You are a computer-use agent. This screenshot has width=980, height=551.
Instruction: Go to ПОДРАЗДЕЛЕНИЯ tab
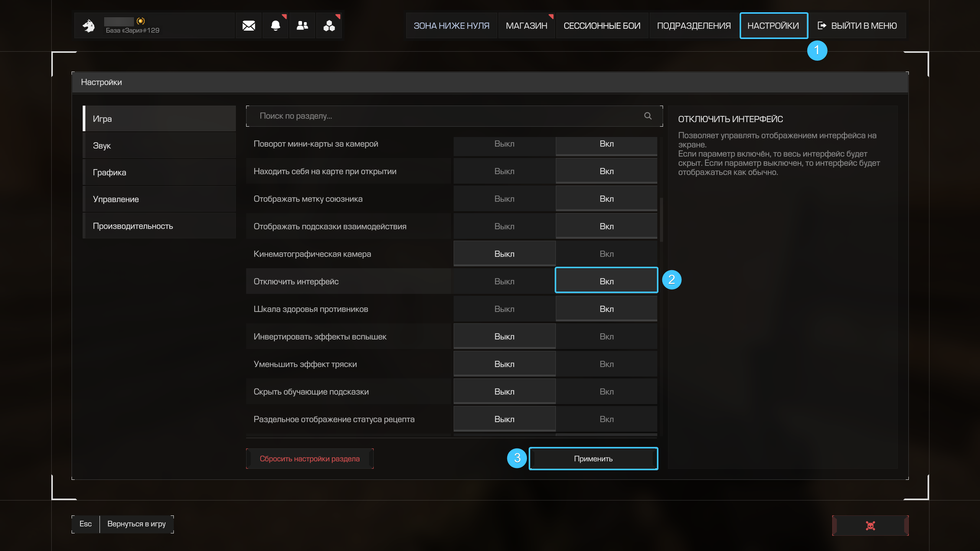694,26
